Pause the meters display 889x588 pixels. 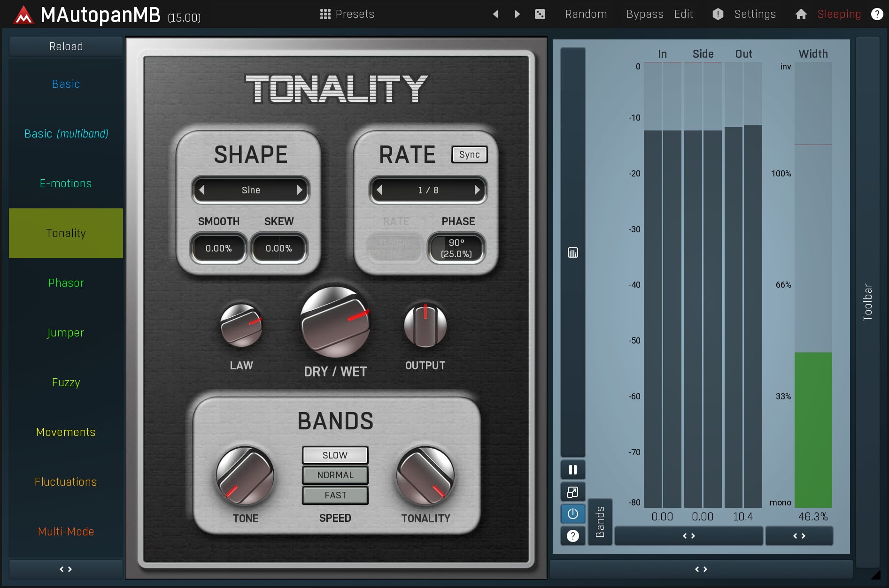tap(572, 470)
